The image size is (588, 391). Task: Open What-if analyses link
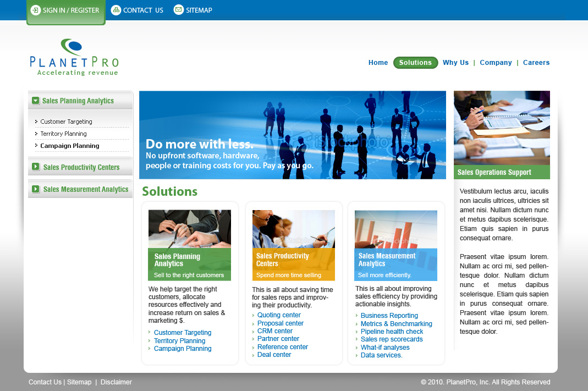(x=385, y=348)
